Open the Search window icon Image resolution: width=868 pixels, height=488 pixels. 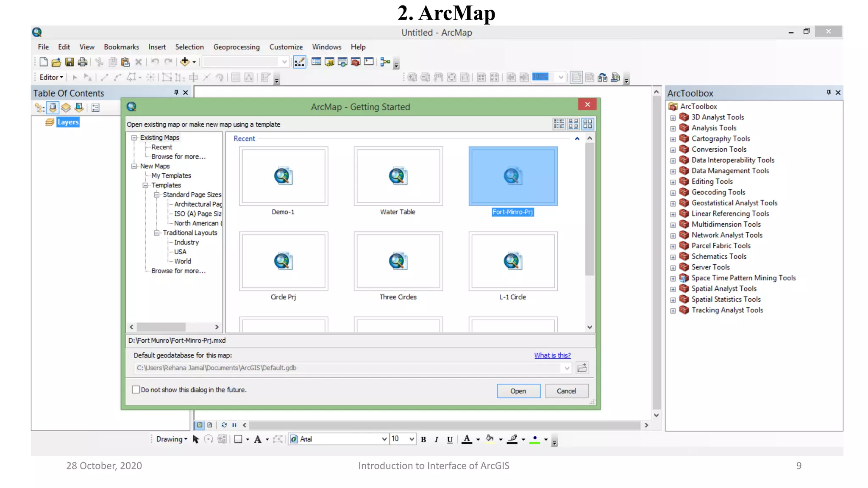(x=342, y=62)
